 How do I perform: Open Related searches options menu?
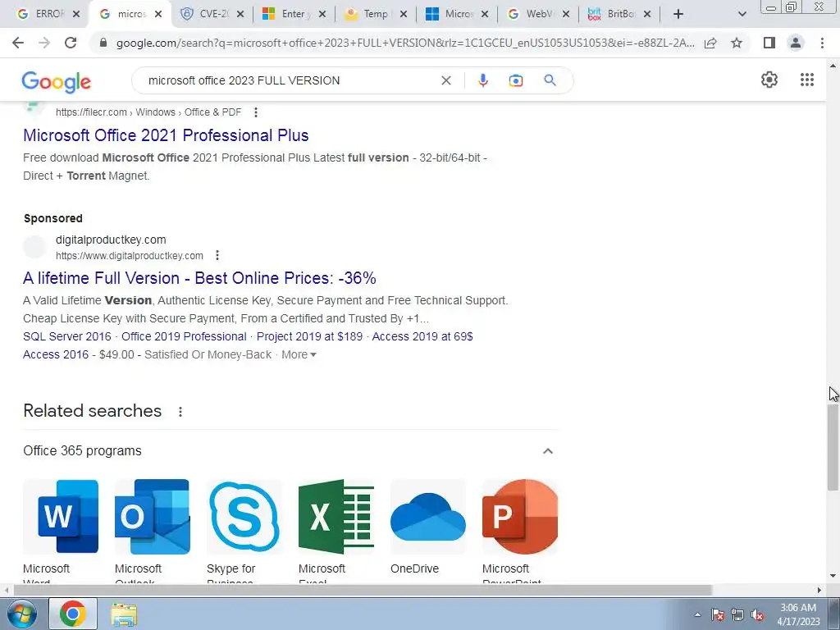tap(180, 412)
